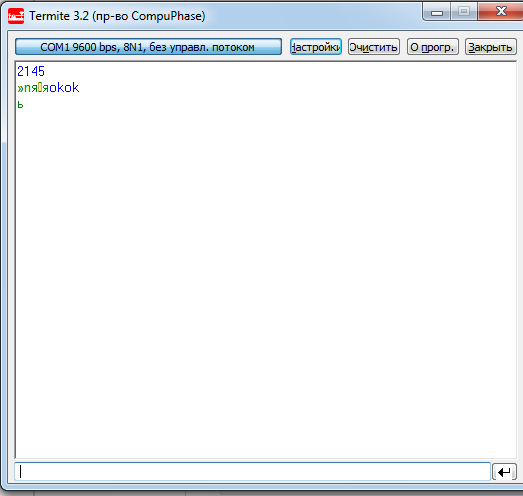Click the disabled maximize window button
The width and height of the screenshot is (523, 496).
pos(464,12)
